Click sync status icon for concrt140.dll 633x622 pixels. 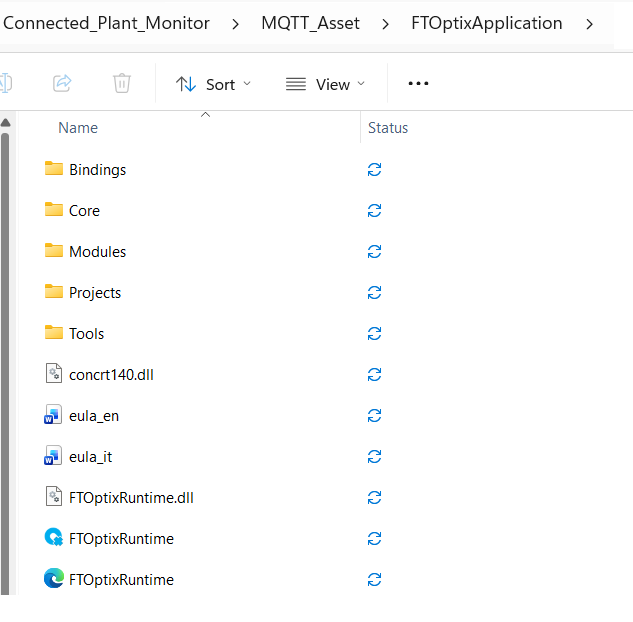(375, 375)
